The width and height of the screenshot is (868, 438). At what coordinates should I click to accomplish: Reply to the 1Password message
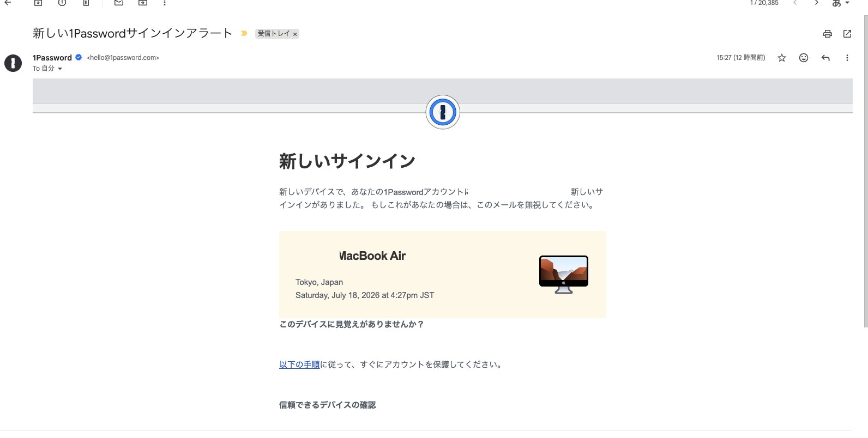825,58
